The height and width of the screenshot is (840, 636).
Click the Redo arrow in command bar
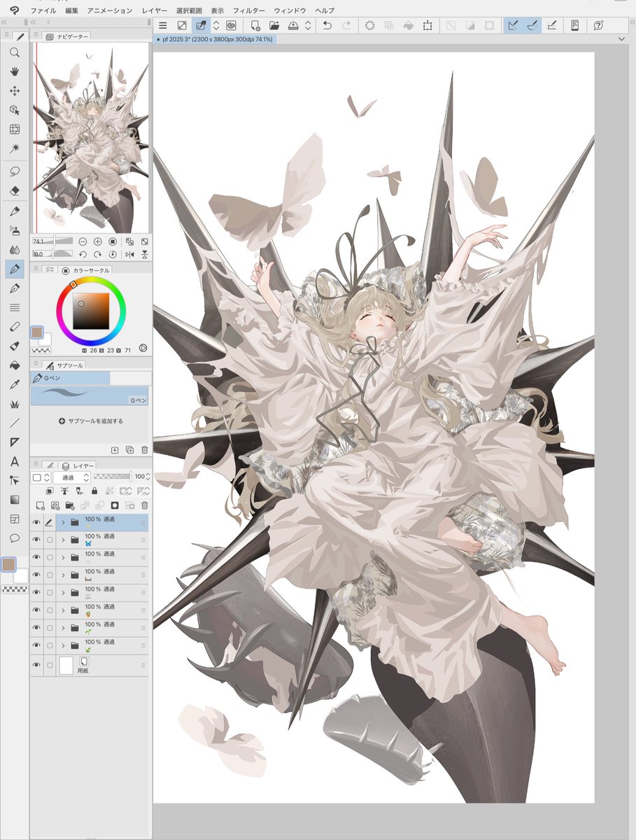(346, 25)
